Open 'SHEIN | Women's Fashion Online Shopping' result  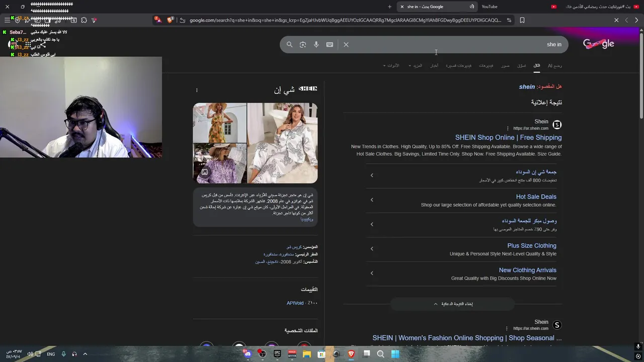coord(467,338)
